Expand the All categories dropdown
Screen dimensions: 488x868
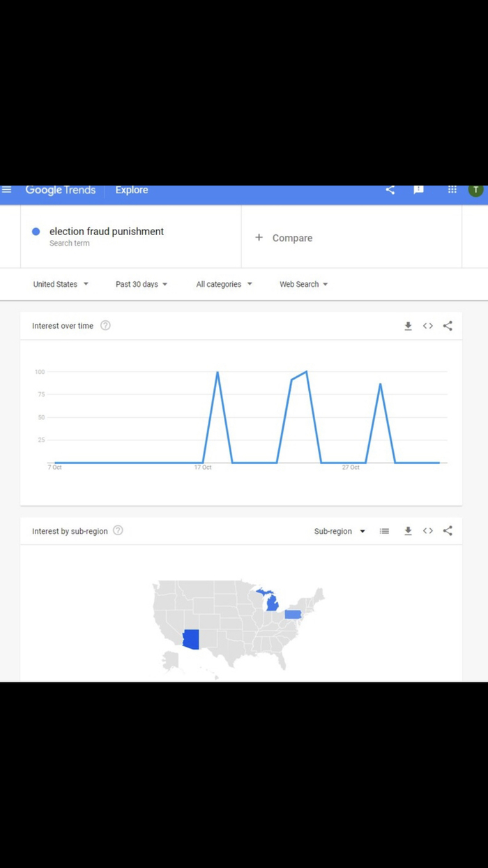tap(224, 284)
